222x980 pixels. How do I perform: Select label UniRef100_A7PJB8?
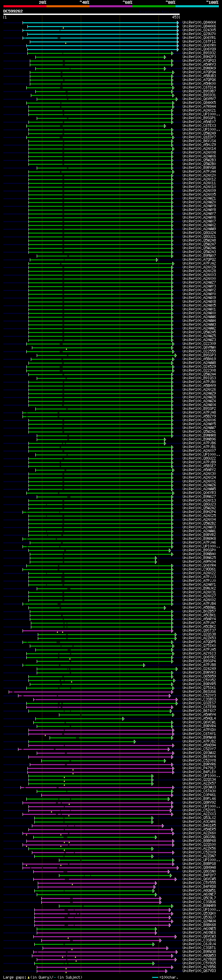coord(199,665)
